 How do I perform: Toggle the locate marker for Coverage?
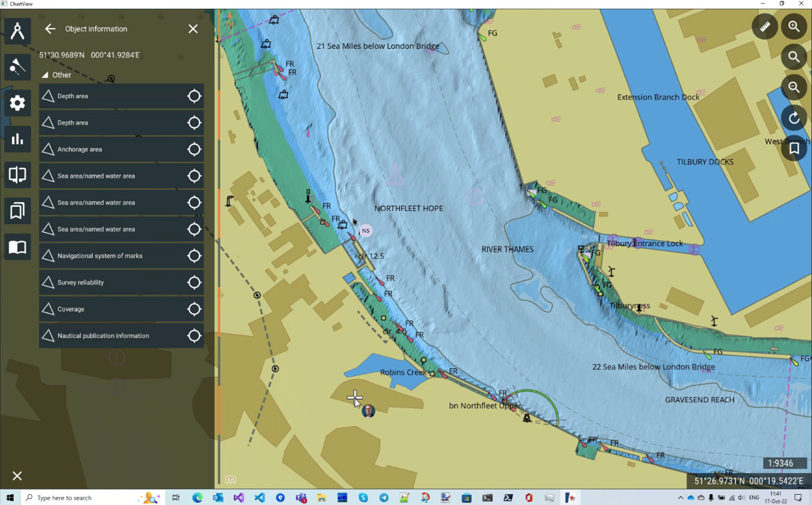(x=194, y=309)
